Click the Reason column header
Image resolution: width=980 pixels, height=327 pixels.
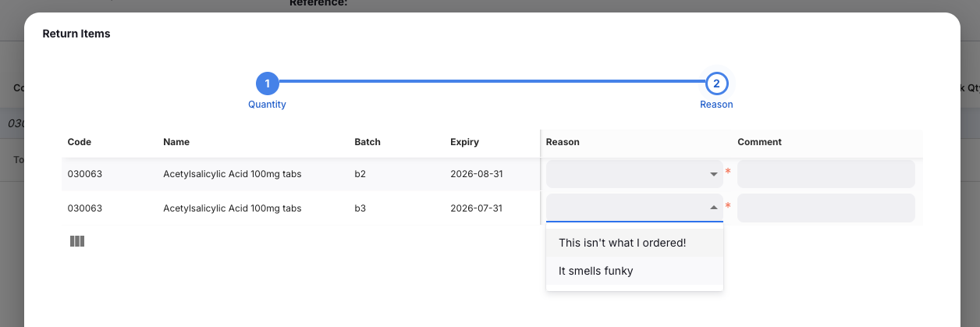pos(563,142)
